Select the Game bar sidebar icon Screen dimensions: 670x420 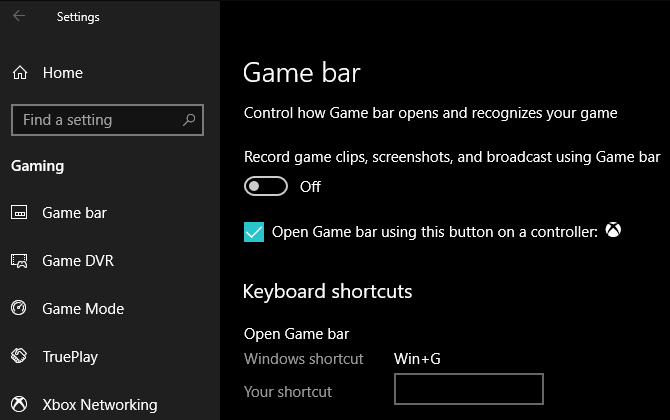click(19, 212)
